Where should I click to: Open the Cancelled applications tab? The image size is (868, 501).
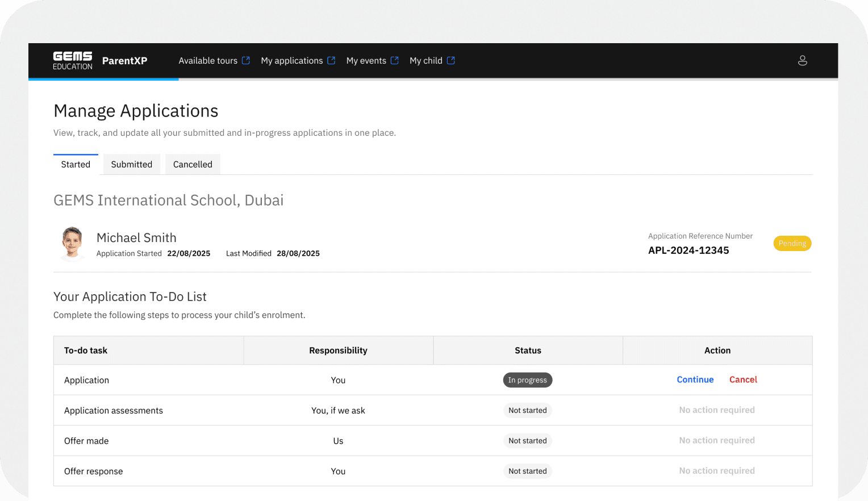coord(193,164)
